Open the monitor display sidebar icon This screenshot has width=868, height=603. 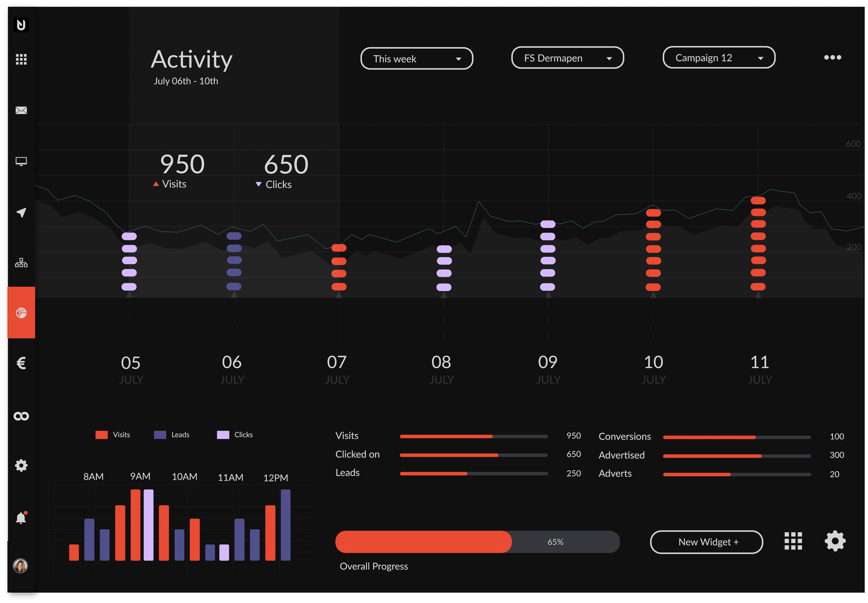tap(21, 161)
